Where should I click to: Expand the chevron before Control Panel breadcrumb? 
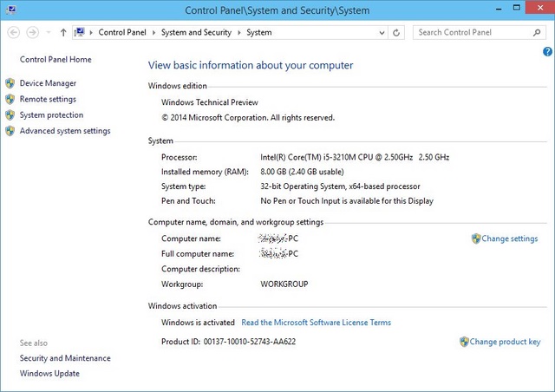pos(91,33)
